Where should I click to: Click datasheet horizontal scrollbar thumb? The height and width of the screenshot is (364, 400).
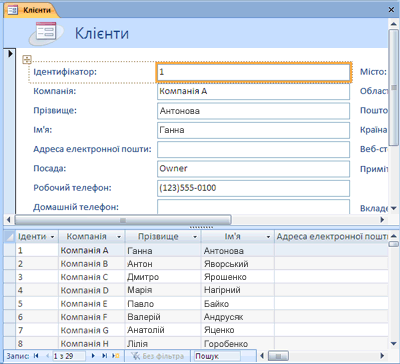[279, 356]
